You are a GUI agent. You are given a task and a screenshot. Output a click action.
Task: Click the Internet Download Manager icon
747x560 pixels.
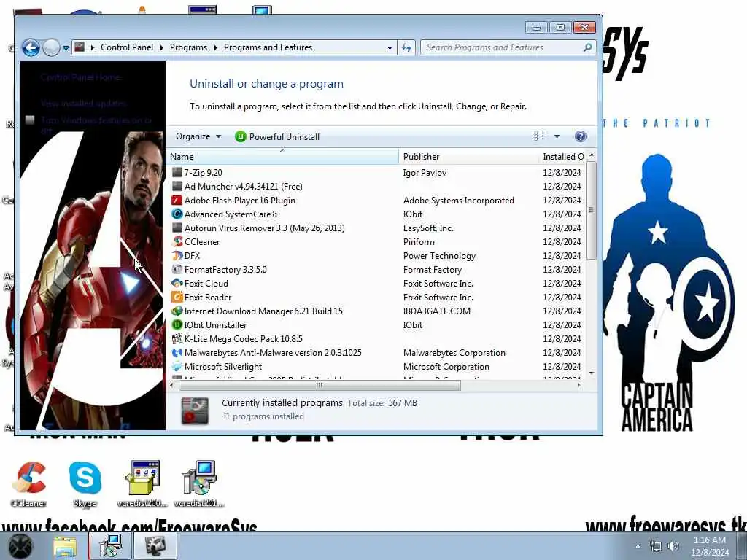177,311
